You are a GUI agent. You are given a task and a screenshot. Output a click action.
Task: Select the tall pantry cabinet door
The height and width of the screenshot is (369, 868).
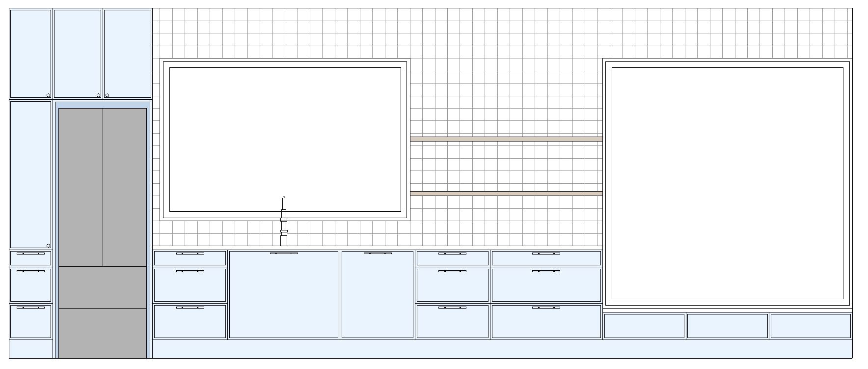tap(30, 174)
